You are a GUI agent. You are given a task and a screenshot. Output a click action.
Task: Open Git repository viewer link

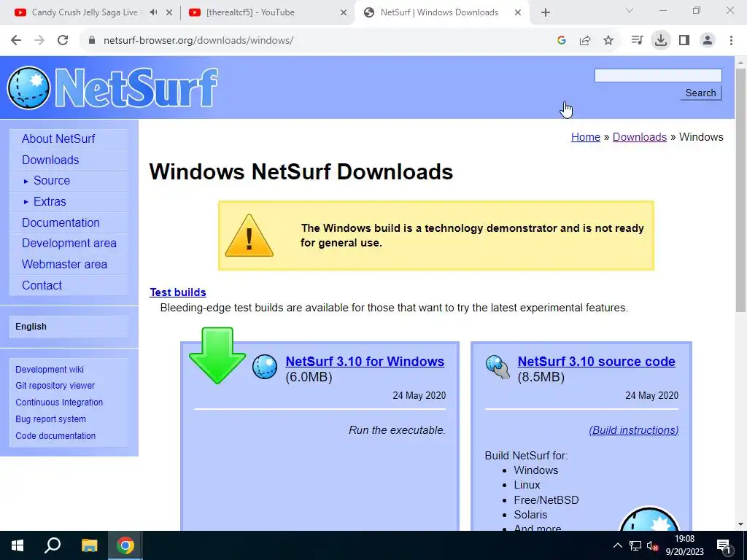pyautogui.click(x=55, y=386)
